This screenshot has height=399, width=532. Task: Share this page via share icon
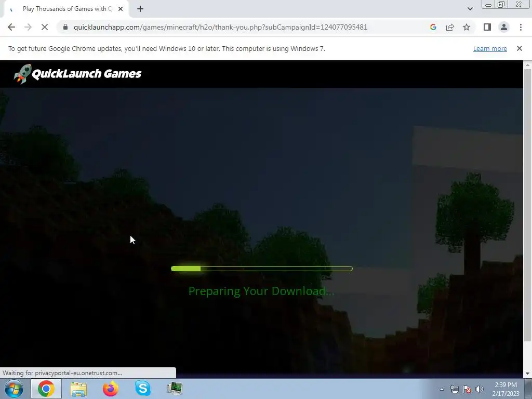coord(450,27)
